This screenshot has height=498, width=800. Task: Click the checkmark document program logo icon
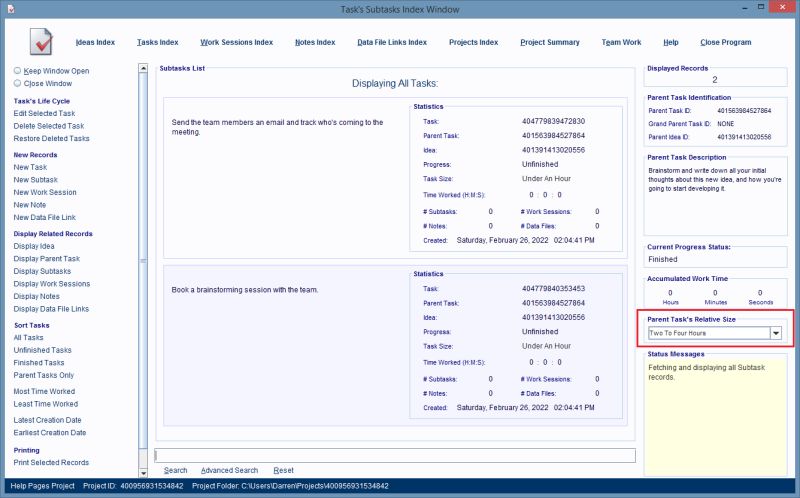41,42
